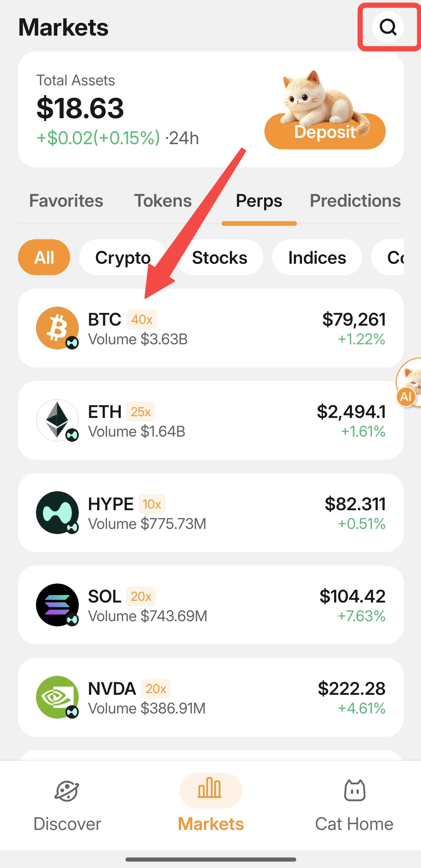Viewport: 421px width, 868px height.
Task: Filter perps by Indices
Action: click(x=317, y=257)
